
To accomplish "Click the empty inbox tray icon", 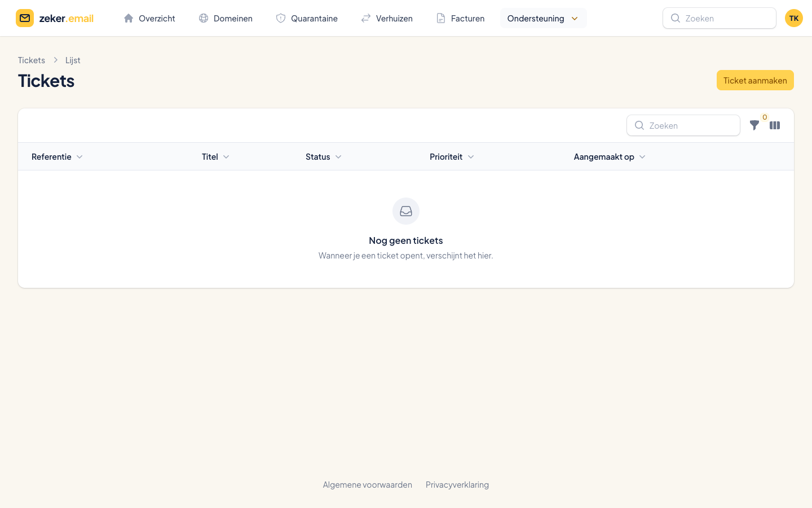I will coord(406,211).
